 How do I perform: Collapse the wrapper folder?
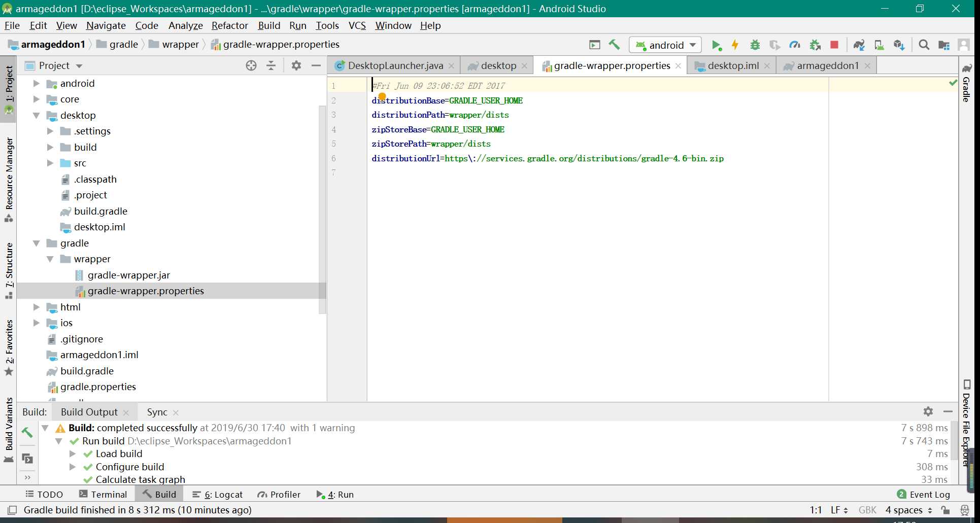50,259
